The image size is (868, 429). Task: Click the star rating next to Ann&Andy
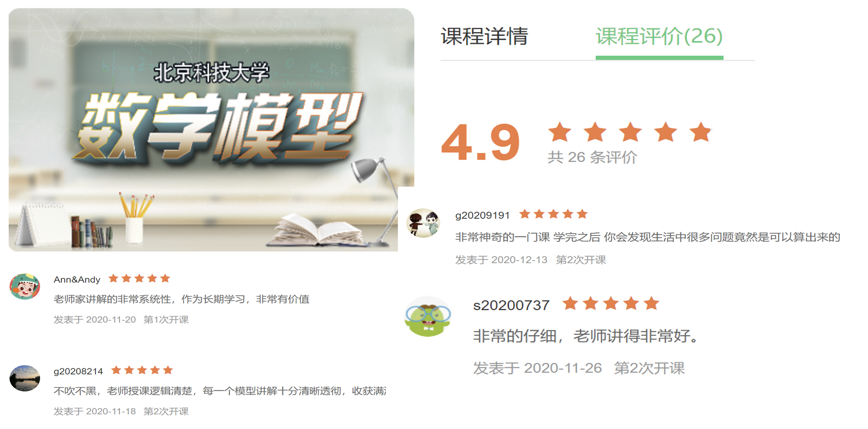click(x=139, y=278)
